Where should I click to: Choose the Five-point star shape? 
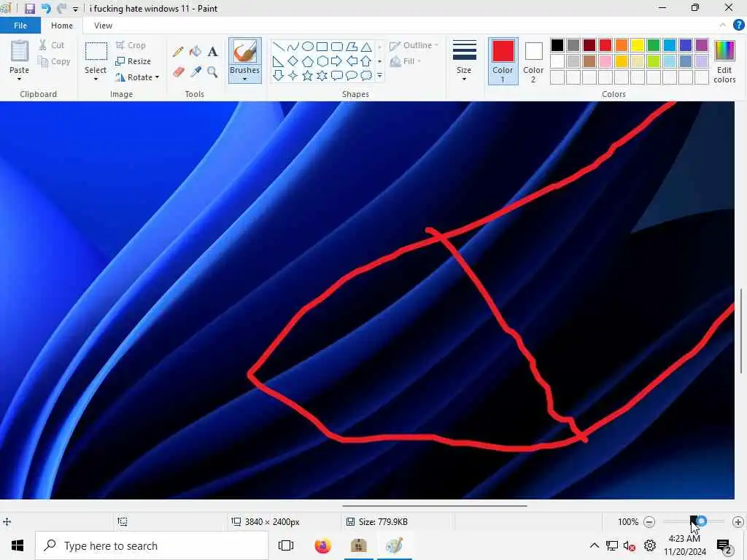click(x=308, y=75)
